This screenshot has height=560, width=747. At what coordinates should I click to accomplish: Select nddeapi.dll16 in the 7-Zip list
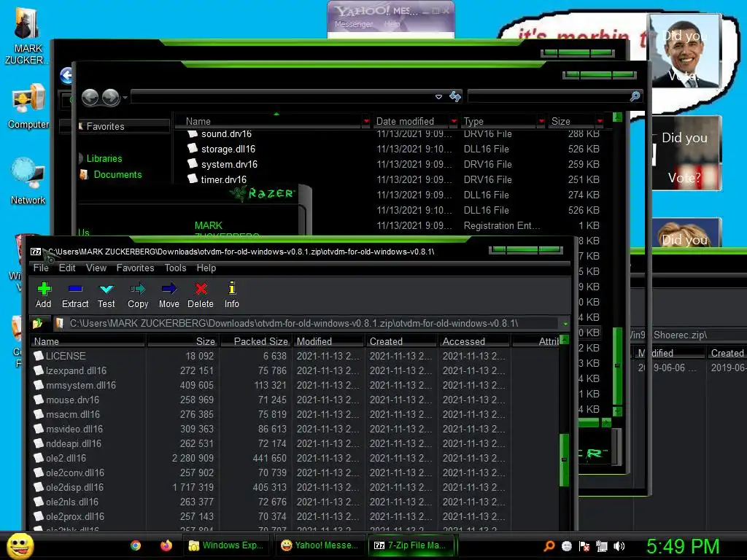click(x=68, y=443)
